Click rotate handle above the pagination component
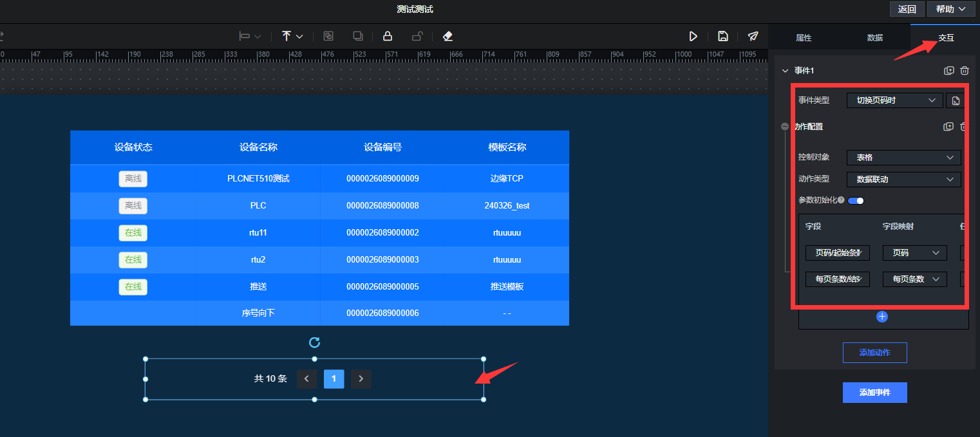Image resolution: width=980 pixels, height=437 pixels. click(x=314, y=342)
